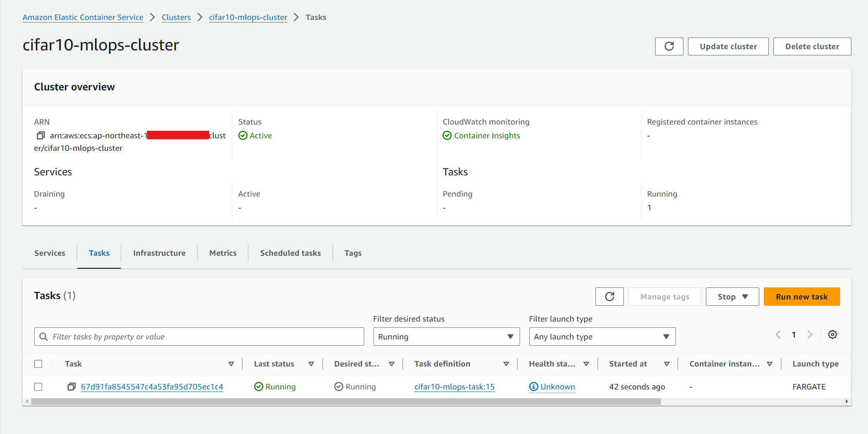
Task: Open the Scheduled tasks tab
Action: coord(290,253)
